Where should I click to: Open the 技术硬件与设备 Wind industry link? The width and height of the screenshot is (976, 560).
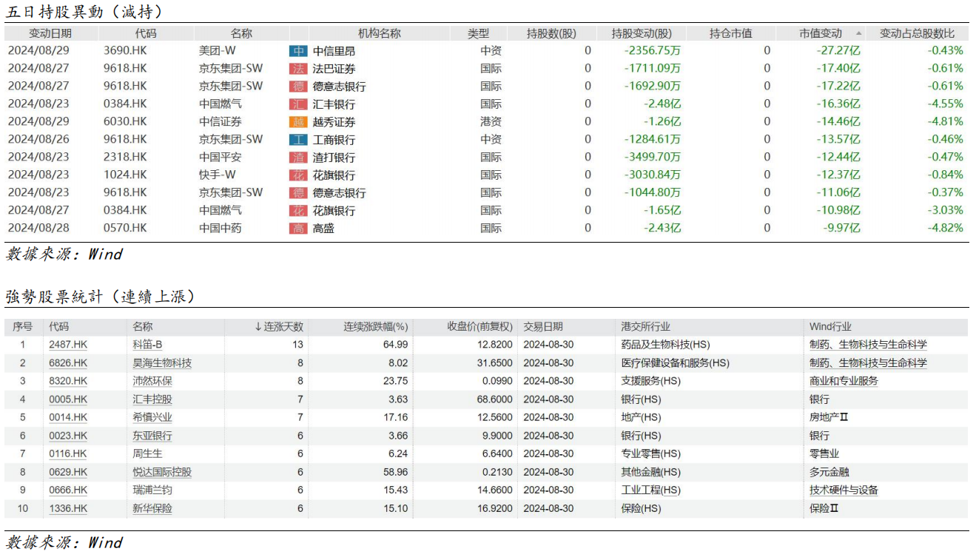pos(844,490)
